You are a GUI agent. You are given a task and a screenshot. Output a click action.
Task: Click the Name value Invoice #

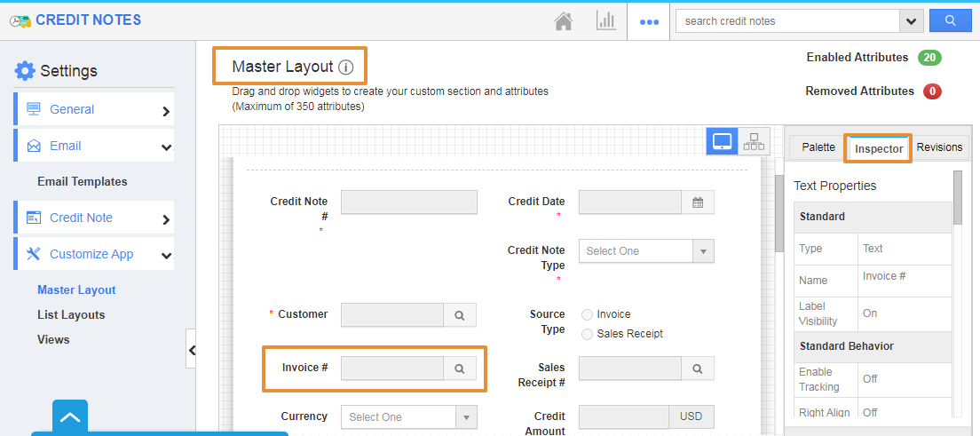884,275
